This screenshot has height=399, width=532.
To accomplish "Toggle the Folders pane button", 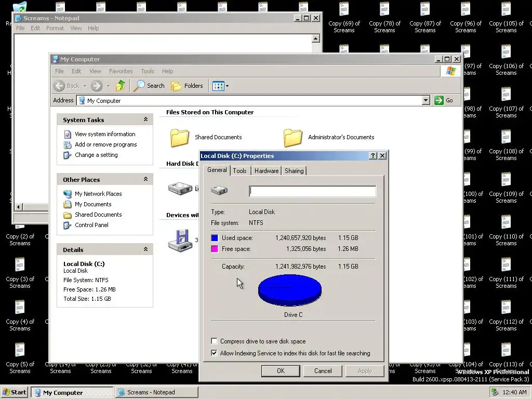I will (187, 86).
